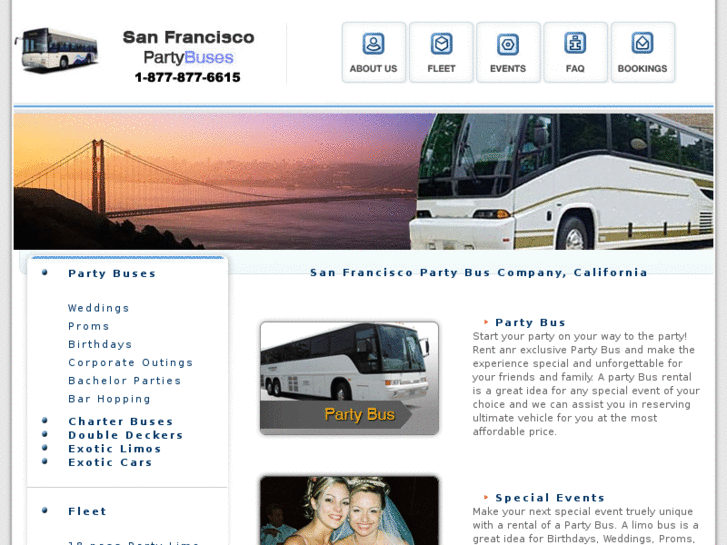The image size is (727, 545).
Task: Open the Bachelor Parties link
Action: [124, 380]
